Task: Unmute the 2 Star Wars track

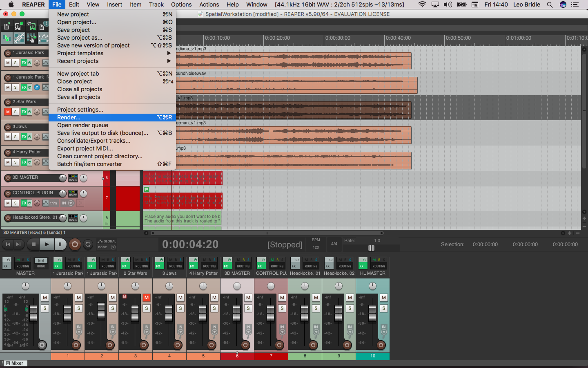Action: coord(8,112)
